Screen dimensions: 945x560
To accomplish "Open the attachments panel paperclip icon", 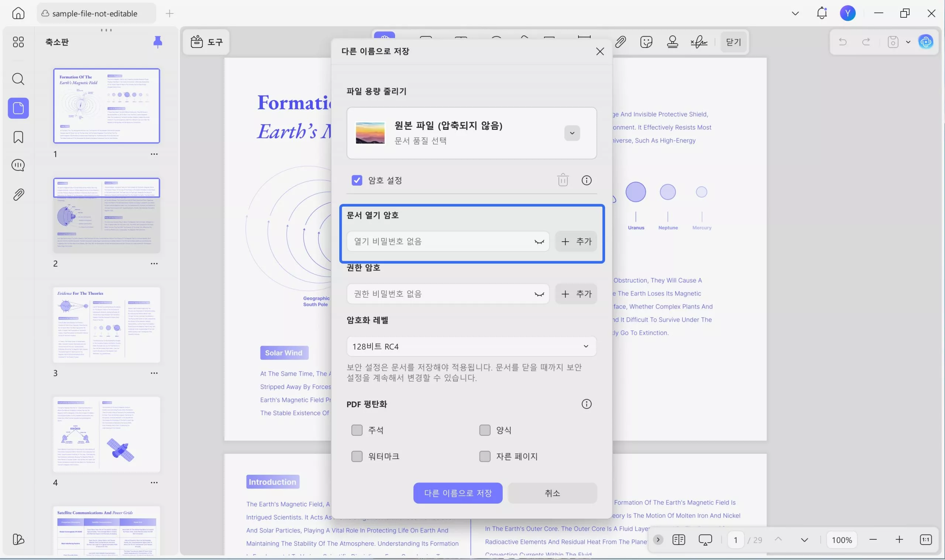I will tap(18, 195).
